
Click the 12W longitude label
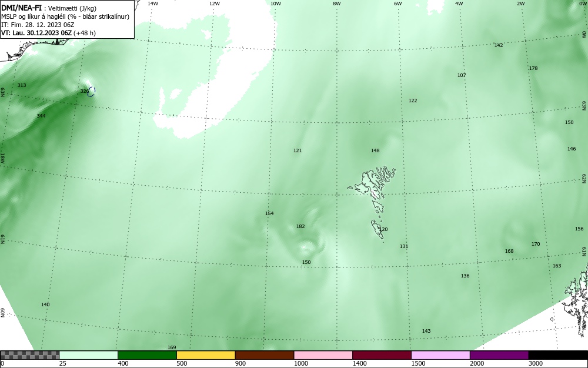[215, 4]
